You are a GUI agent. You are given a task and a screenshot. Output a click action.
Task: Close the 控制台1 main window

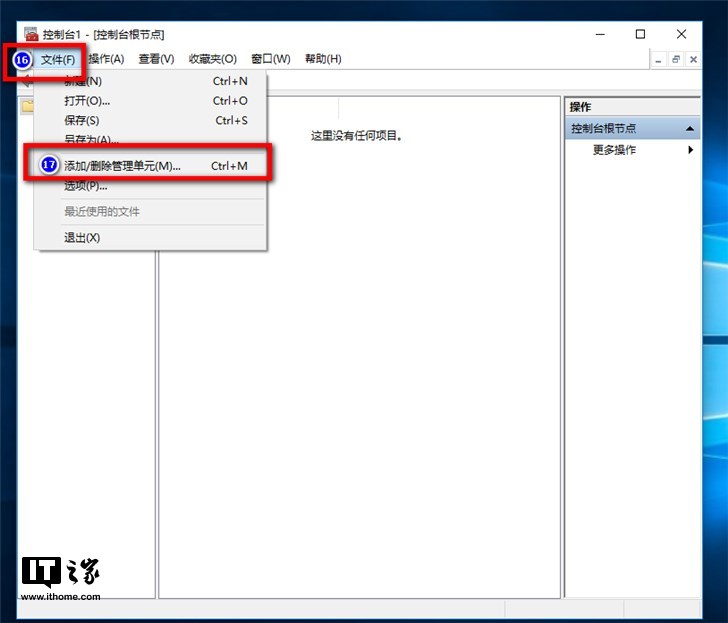click(681, 34)
